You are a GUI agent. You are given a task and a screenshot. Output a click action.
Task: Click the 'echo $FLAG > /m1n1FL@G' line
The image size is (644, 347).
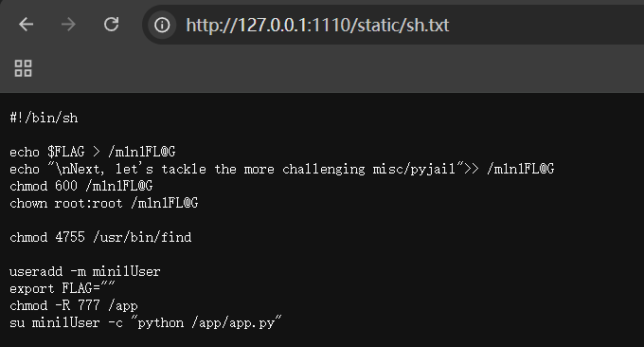pos(93,152)
